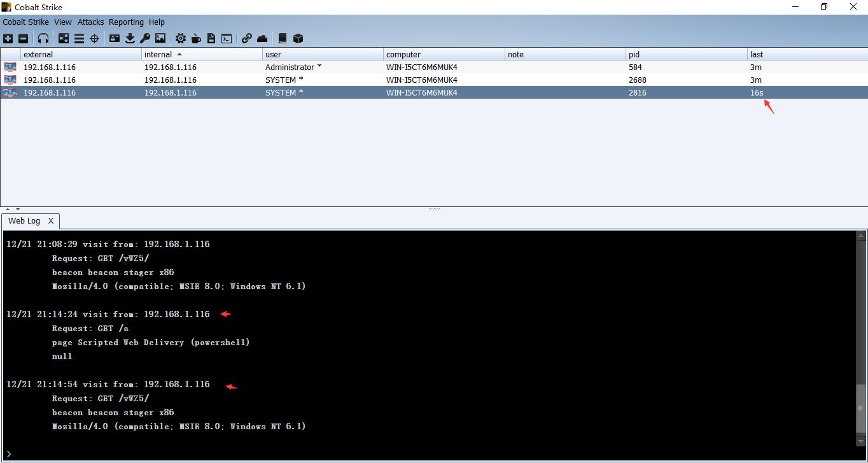Sort sessions by the pid column header

coord(685,54)
